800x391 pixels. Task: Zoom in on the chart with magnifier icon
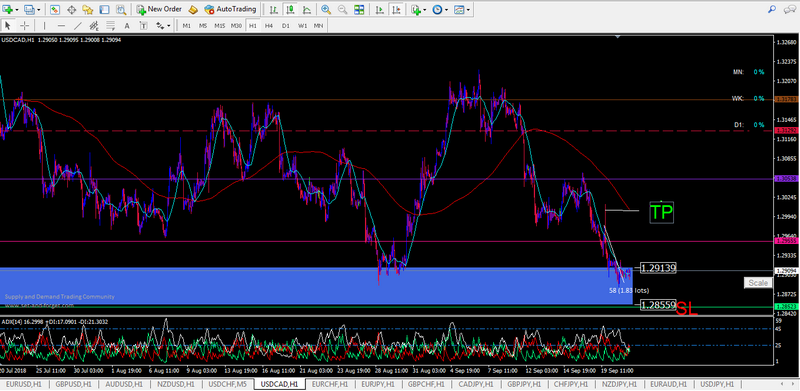pos(326,9)
